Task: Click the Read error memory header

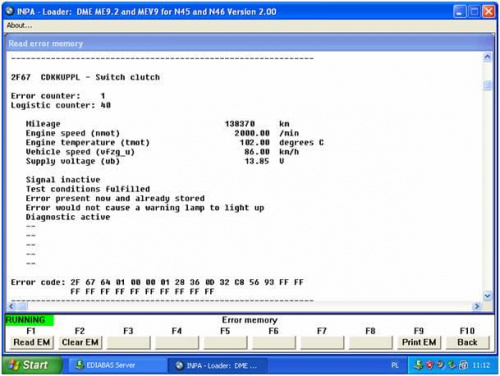Action: 46,44
